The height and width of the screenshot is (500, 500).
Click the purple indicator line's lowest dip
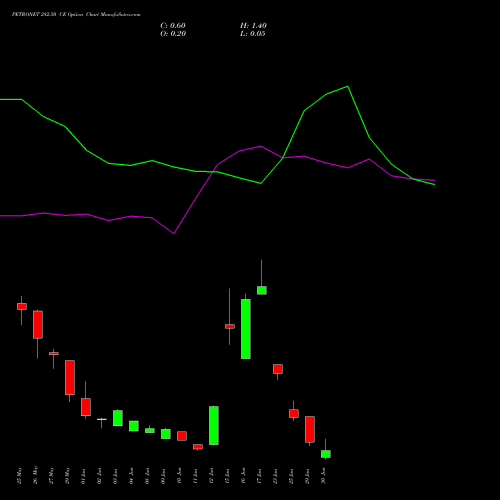(173, 233)
